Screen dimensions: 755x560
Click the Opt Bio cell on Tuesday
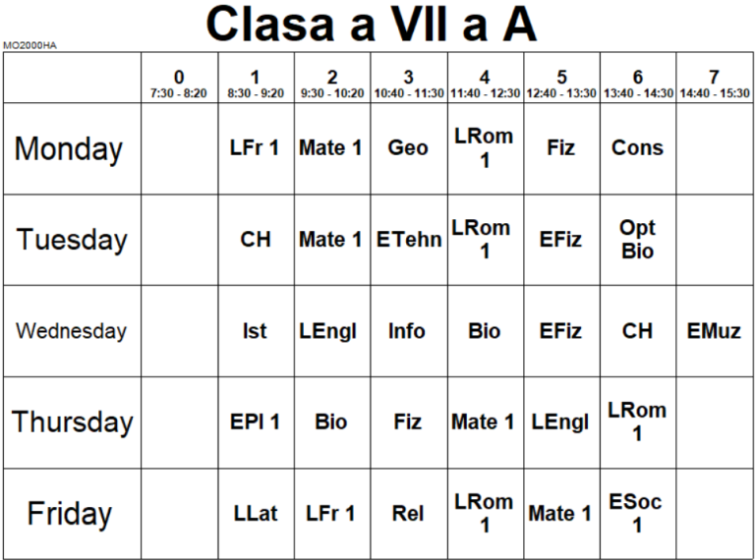tap(637, 240)
